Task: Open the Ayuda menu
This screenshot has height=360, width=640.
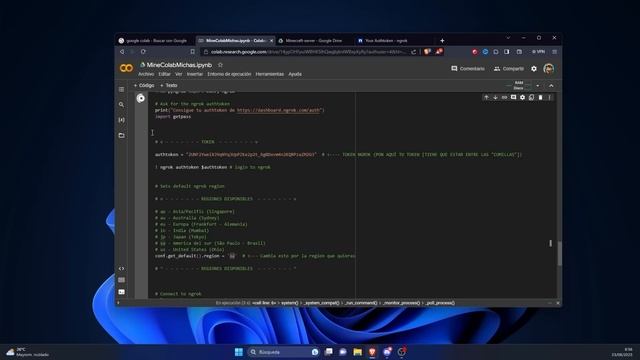Action: click(x=295, y=74)
